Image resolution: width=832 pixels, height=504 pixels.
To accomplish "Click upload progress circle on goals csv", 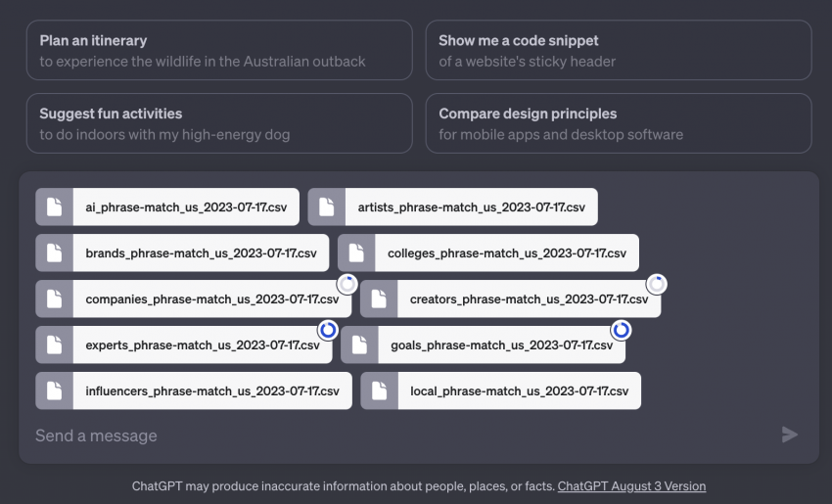I will pos(622,331).
